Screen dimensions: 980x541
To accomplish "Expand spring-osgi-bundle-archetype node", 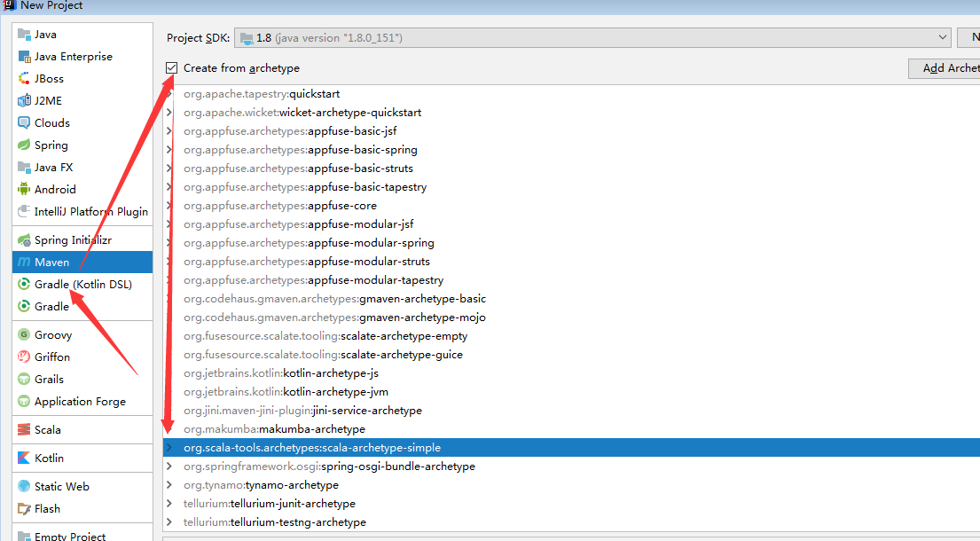I will [169, 467].
